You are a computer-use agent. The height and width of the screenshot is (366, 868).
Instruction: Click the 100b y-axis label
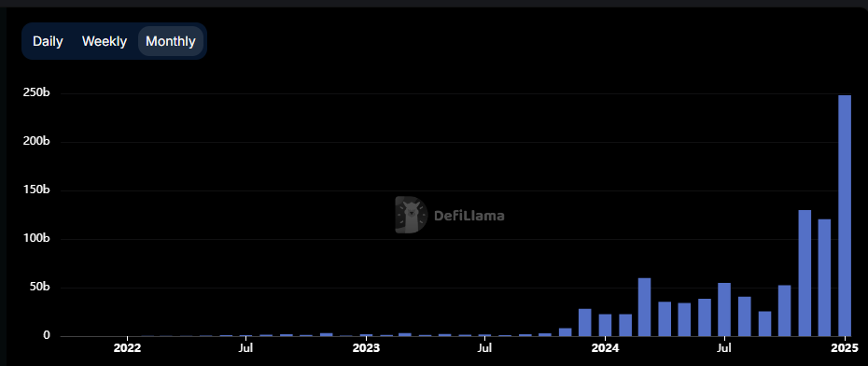[x=36, y=239]
